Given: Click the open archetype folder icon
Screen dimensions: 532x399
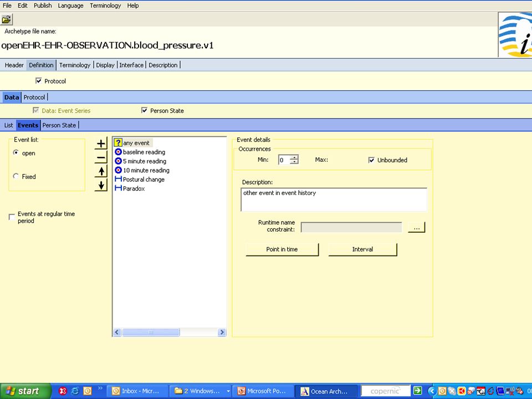Looking at the screenshot, I should click(x=7, y=19).
